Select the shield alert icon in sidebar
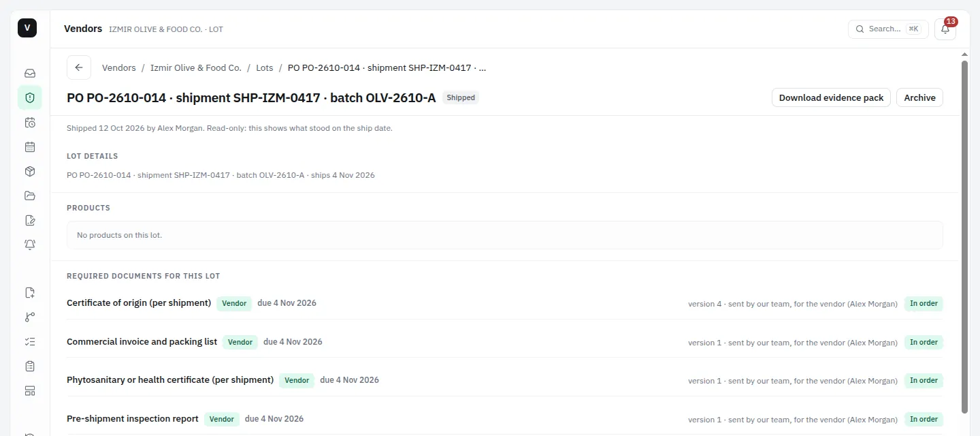Image resolution: width=980 pixels, height=436 pixels. click(30, 97)
